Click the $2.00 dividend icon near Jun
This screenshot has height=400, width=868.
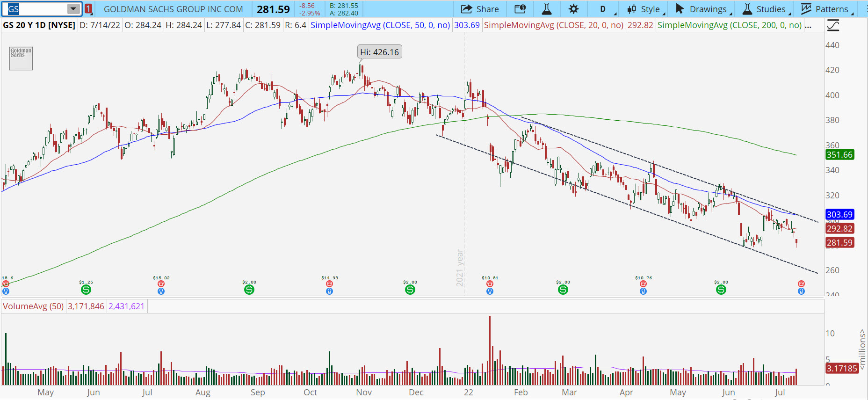[721, 290]
